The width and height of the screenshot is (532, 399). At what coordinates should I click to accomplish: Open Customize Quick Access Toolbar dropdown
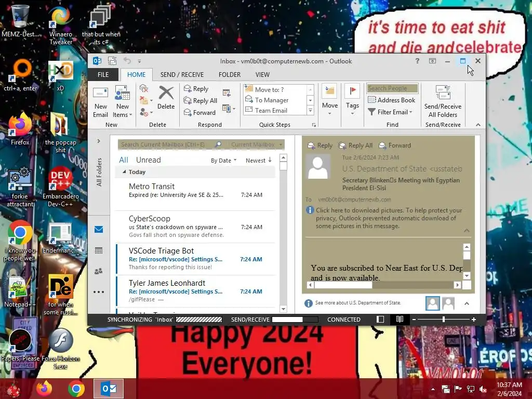[139, 61]
